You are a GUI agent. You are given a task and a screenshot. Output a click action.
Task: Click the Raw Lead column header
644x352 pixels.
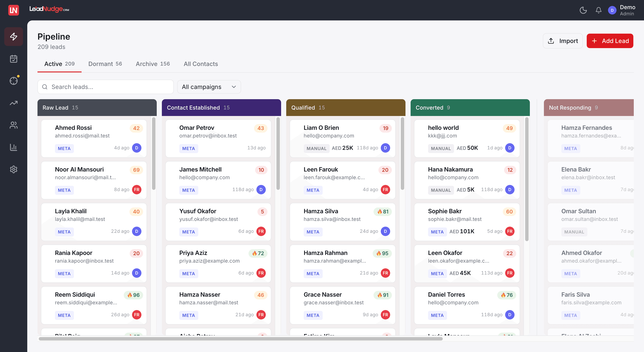click(97, 108)
